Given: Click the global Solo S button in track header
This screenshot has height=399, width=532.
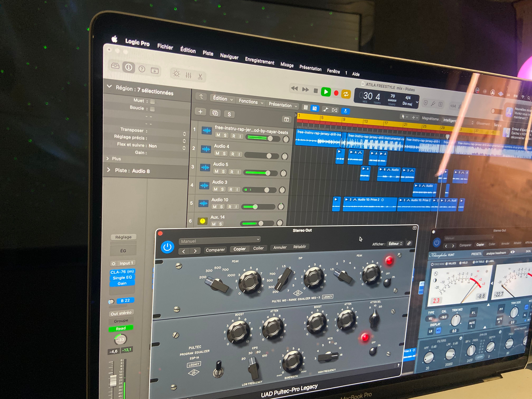Looking at the screenshot, I should coord(229,115).
